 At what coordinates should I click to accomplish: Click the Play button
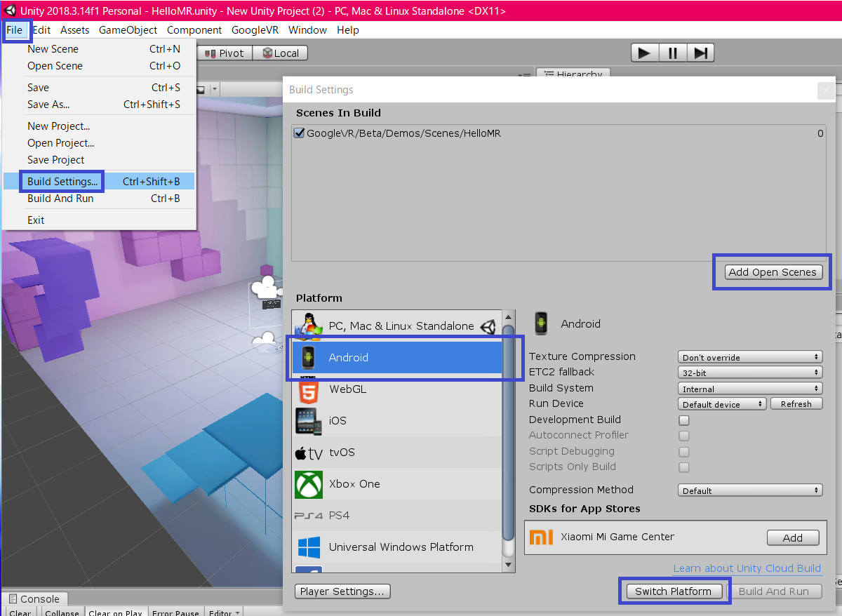click(x=645, y=53)
